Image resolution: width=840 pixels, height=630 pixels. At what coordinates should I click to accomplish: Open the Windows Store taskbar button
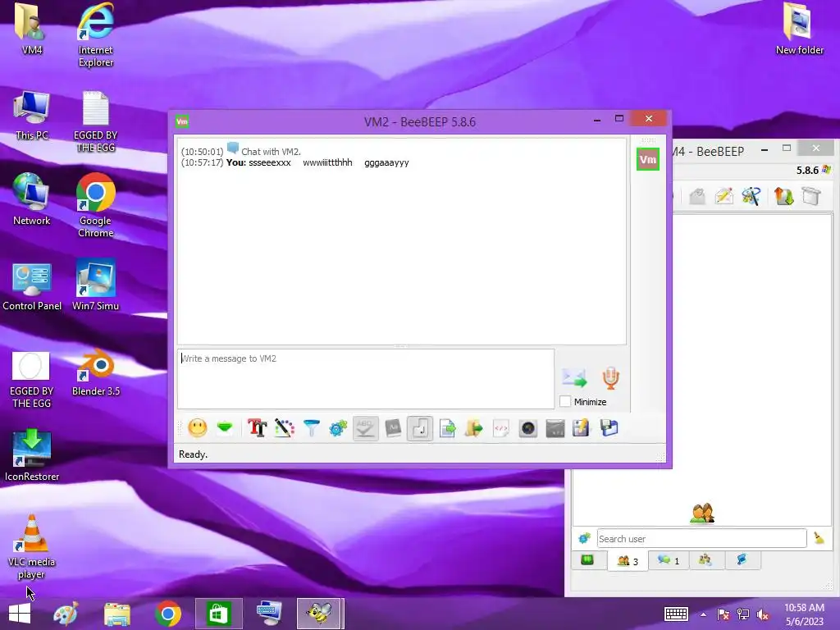pos(218,614)
